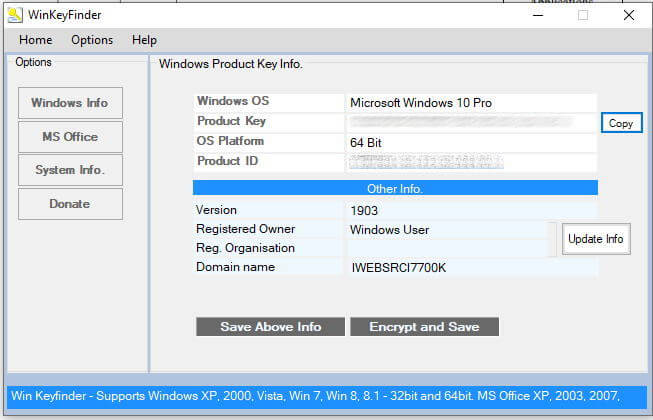Select the 64 Bit platform value
Image resolution: width=653 pixels, height=420 pixels.
[366, 143]
